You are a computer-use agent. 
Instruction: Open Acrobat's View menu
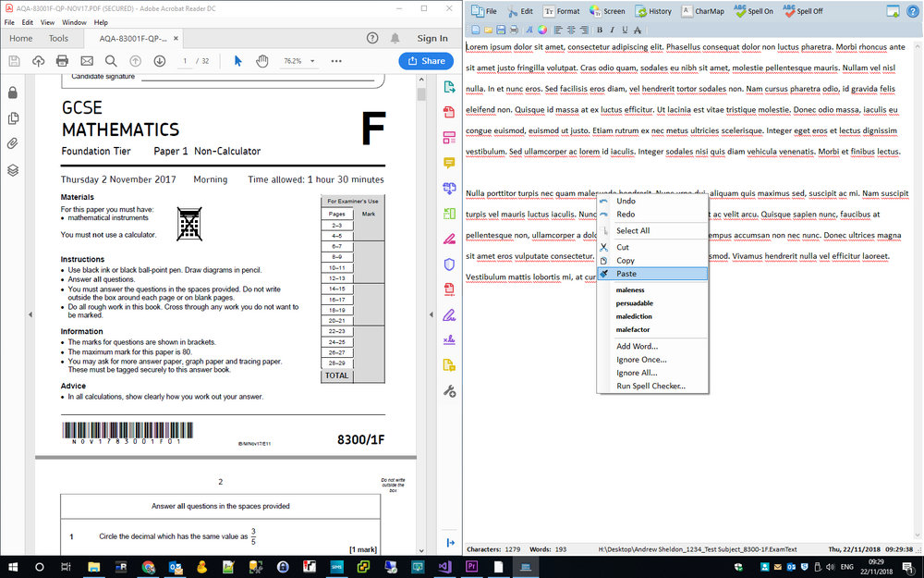point(47,22)
